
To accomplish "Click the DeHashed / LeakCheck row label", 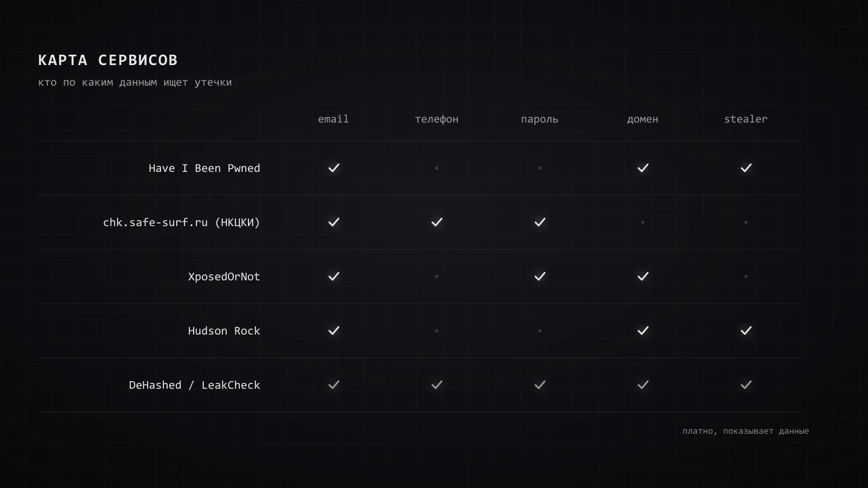I will tap(195, 385).
